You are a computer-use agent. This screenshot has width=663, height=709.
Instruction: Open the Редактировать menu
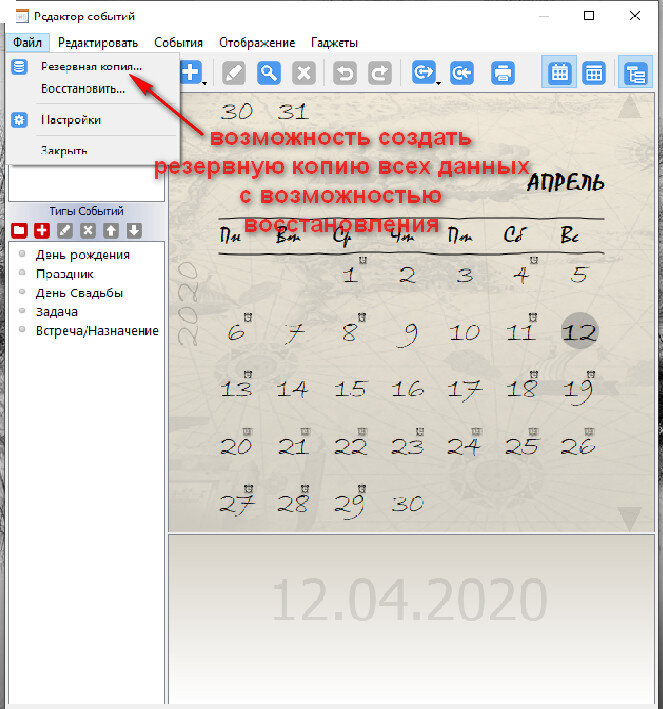pyautogui.click(x=98, y=43)
